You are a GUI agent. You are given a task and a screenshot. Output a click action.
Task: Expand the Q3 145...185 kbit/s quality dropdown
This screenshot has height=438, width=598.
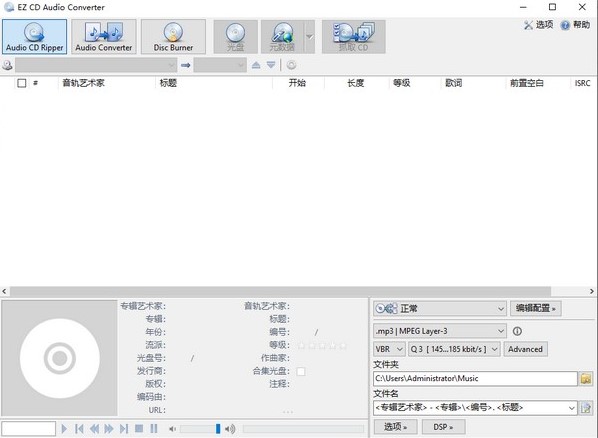454,349
